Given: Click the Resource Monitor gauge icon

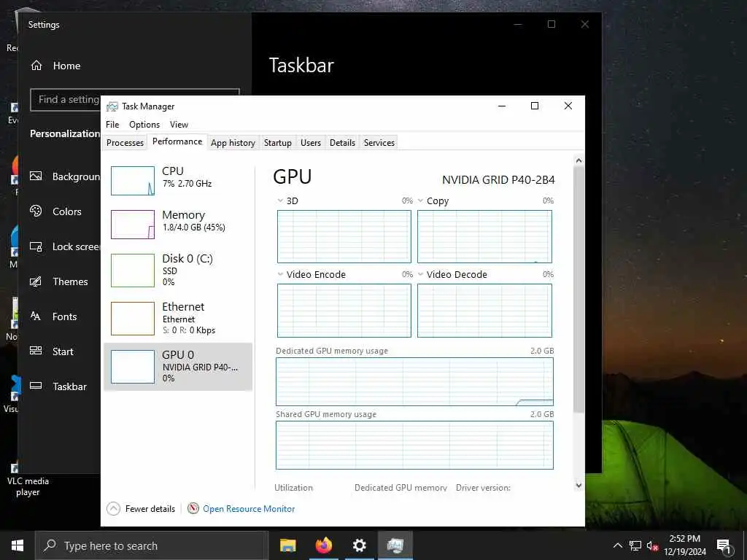Looking at the screenshot, I should [193, 508].
